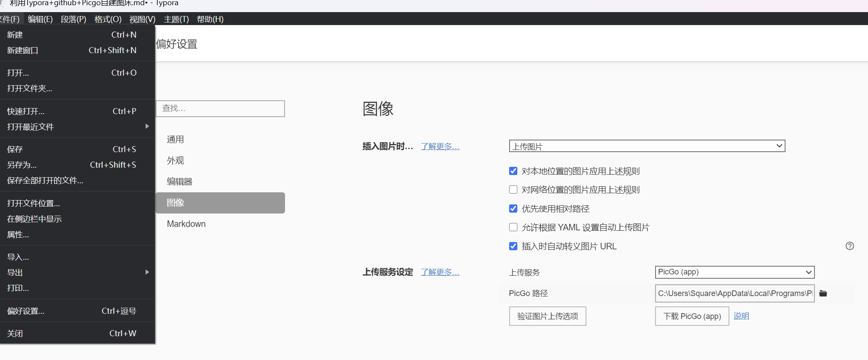The width and height of the screenshot is (868, 360).
Task: Open the 文件(F) menu
Action: click(x=10, y=19)
